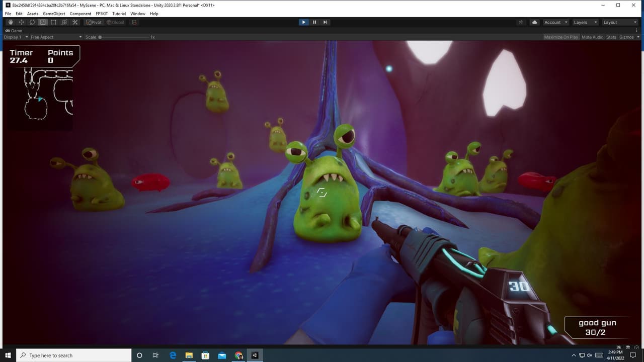Open the muted volume tray icon
This screenshot has width=644, height=362.
pos(590,355)
